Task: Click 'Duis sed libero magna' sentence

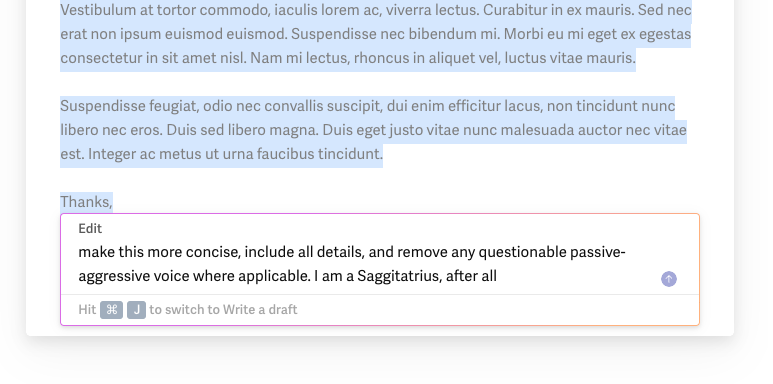Action: click(x=245, y=131)
